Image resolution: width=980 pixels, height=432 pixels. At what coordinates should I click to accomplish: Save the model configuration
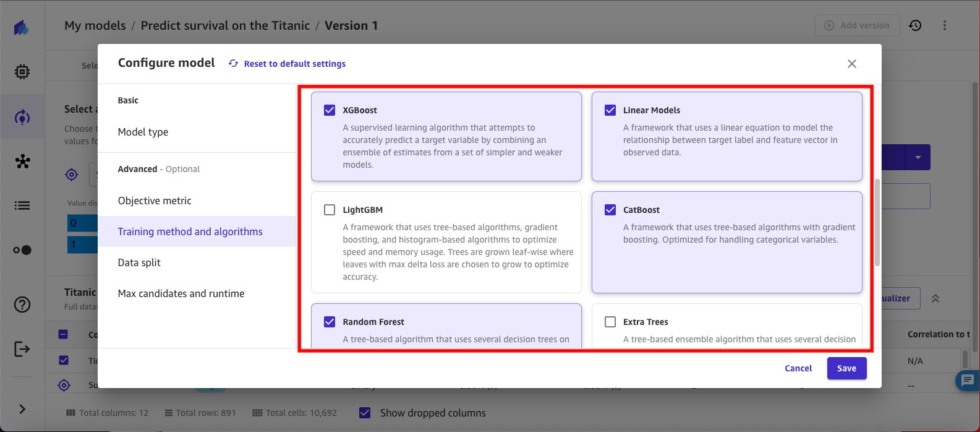pyautogui.click(x=846, y=368)
